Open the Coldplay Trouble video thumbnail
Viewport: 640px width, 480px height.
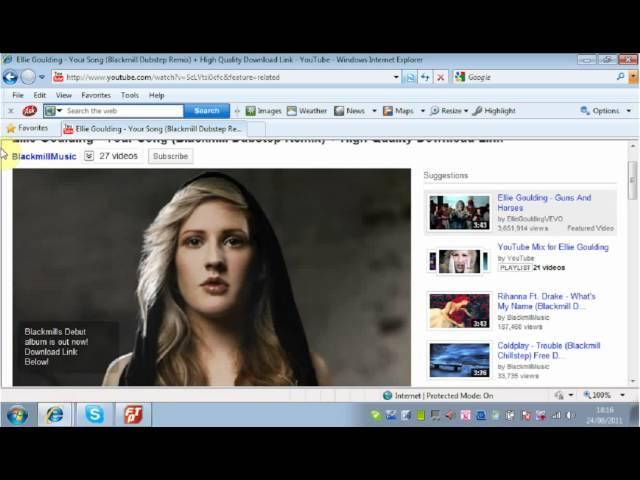point(459,360)
